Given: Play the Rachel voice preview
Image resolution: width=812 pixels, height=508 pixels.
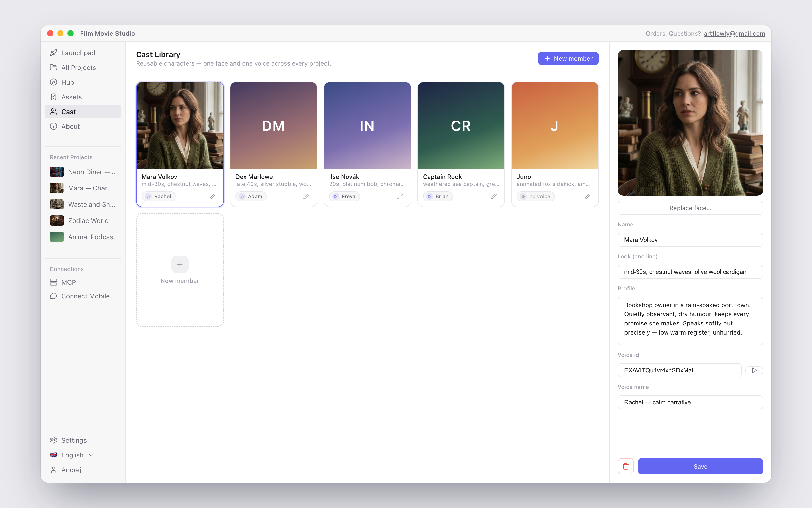Looking at the screenshot, I should pyautogui.click(x=158, y=197).
